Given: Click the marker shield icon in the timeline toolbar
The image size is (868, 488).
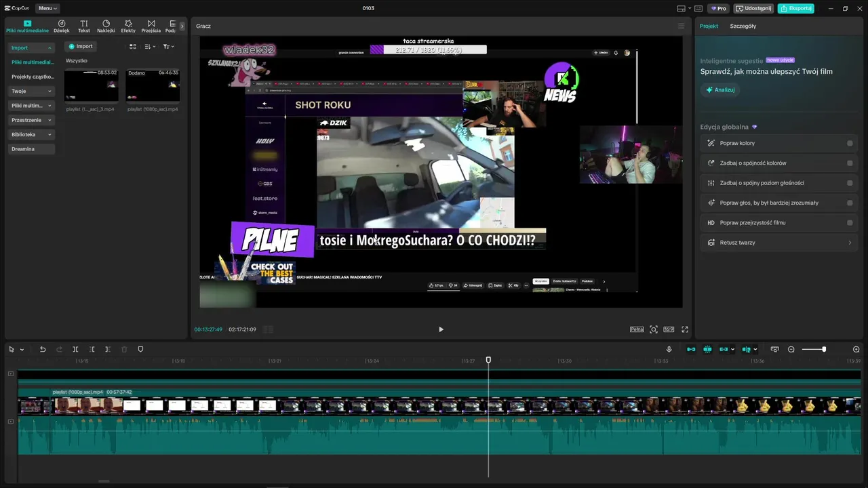Looking at the screenshot, I should click(x=140, y=349).
